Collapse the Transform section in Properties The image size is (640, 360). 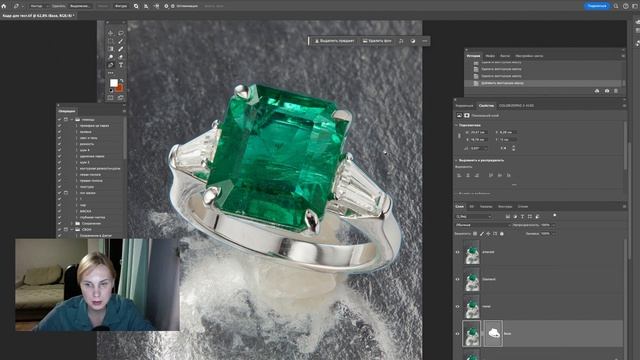[456, 125]
